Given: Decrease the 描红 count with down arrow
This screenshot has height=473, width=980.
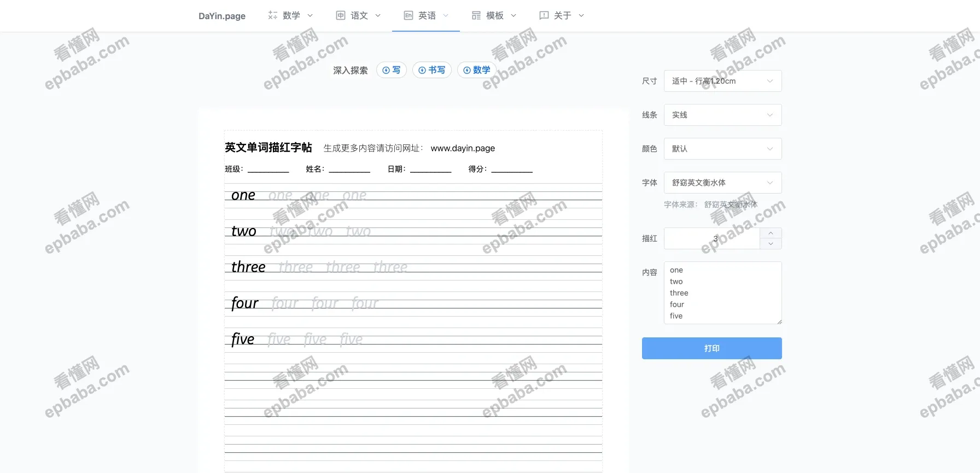Looking at the screenshot, I should pos(771,244).
